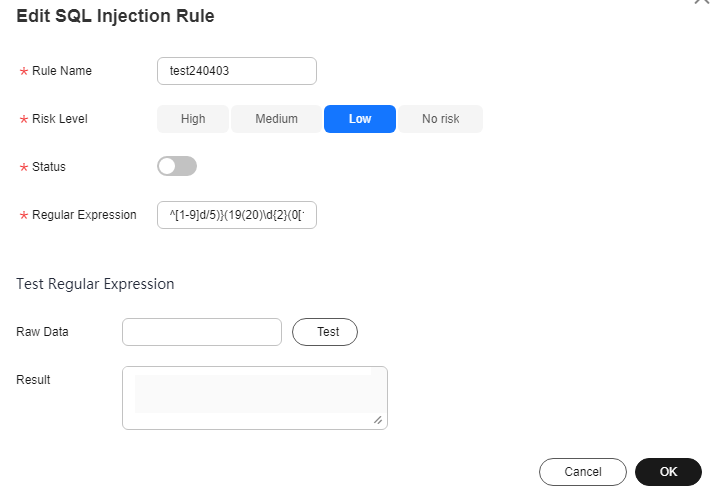Click the Result box resize handle
The image size is (715, 490).
click(378, 420)
